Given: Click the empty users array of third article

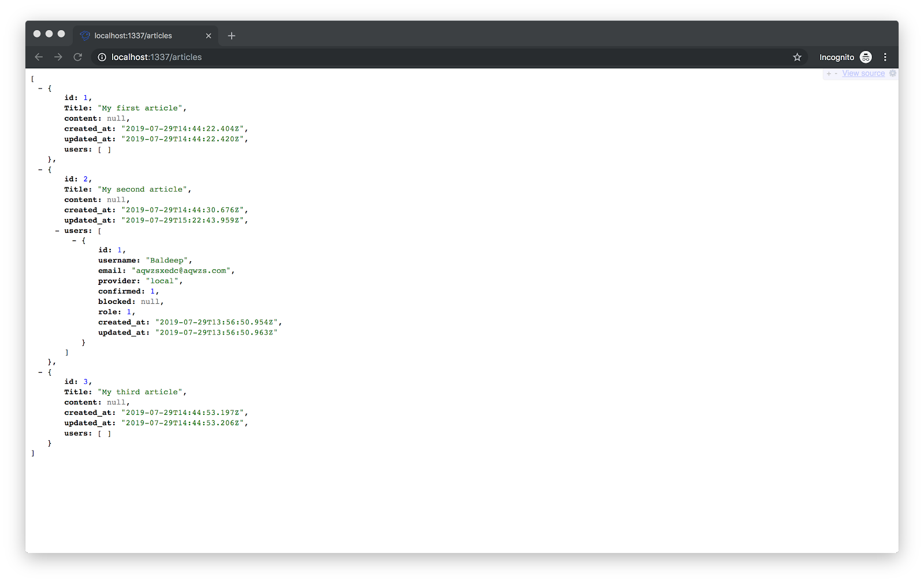Looking at the screenshot, I should [105, 433].
